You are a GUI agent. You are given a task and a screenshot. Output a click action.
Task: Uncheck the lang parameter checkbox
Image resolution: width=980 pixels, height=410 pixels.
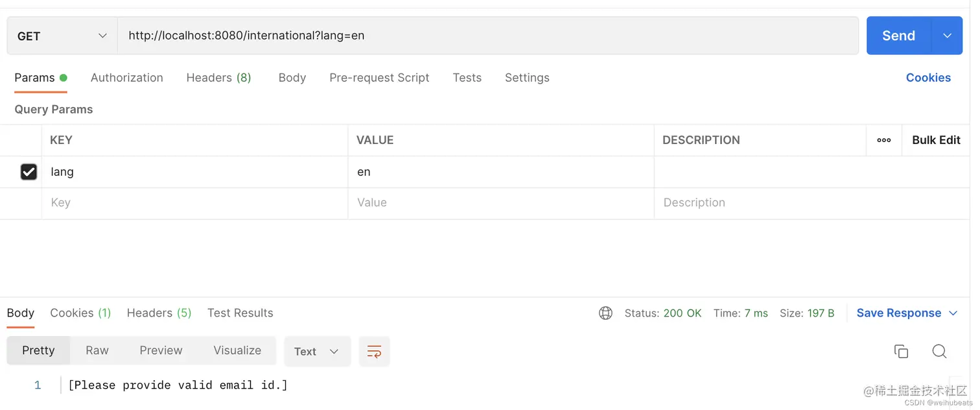29,172
